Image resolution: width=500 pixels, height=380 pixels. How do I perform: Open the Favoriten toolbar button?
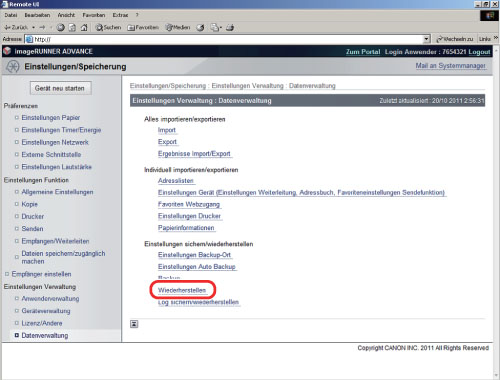pos(143,28)
